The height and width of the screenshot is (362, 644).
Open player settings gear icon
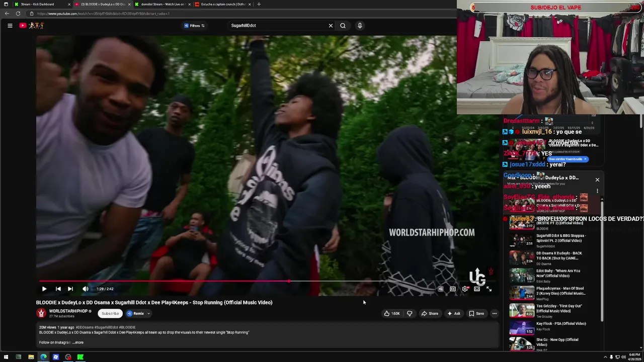coord(465,289)
